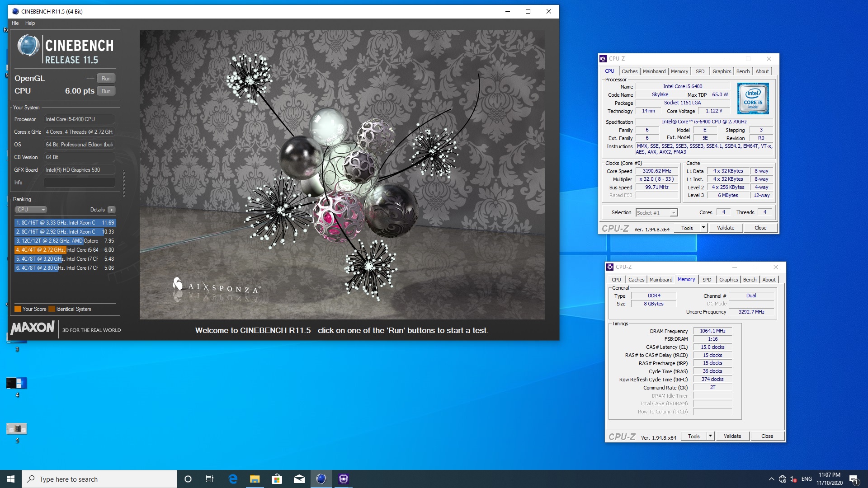Run the OpenGL benchmark test
868x488 pixels.
click(x=106, y=78)
